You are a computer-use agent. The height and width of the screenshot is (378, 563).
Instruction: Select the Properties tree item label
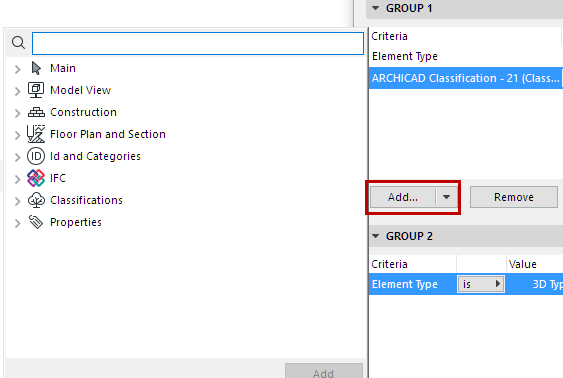coord(76,222)
